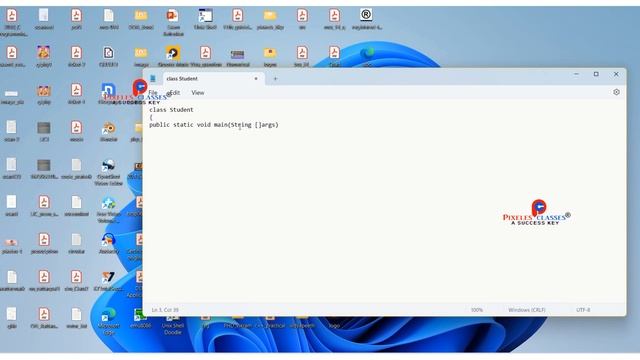The image size is (640, 360).
Task: Click the UTF-8 encoding indicator
Action: click(x=583, y=310)
